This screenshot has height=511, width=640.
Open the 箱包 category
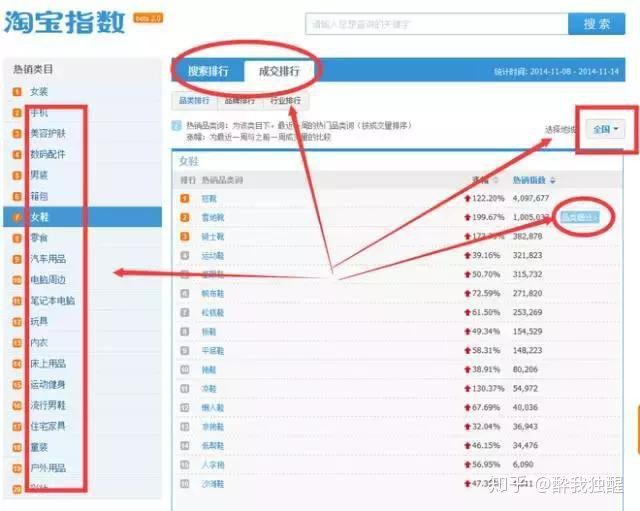pos(39,196)
